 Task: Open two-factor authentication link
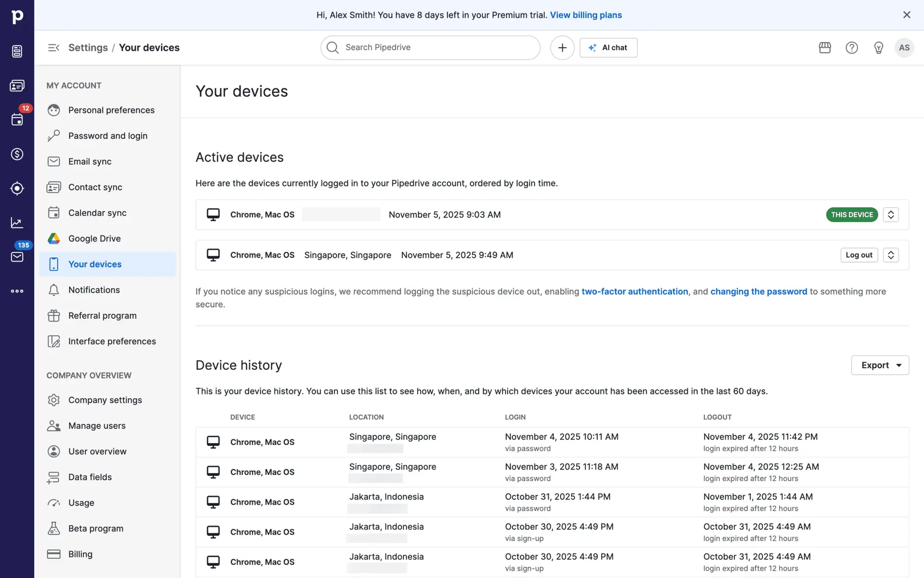[634, 291]
